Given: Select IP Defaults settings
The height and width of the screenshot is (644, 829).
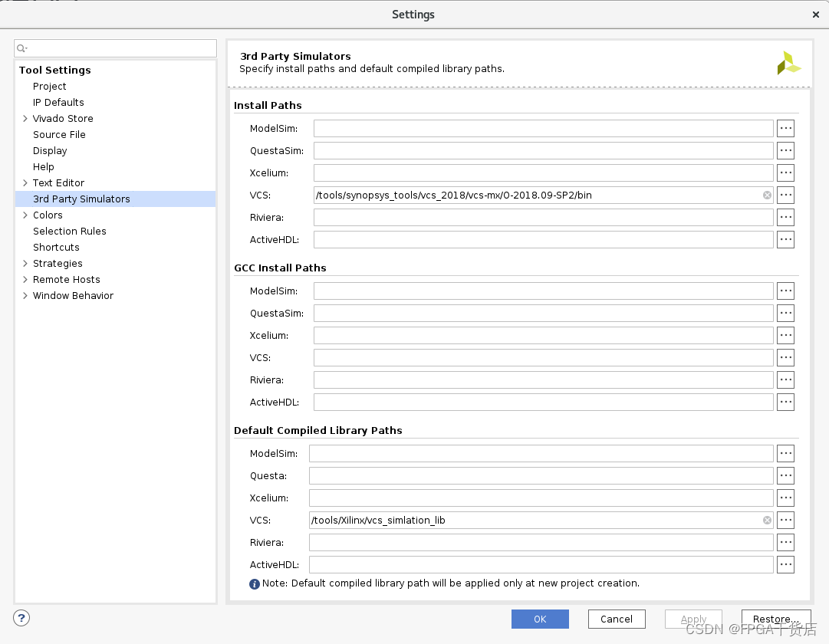Looking at the screenshot, I should point(58,103).
